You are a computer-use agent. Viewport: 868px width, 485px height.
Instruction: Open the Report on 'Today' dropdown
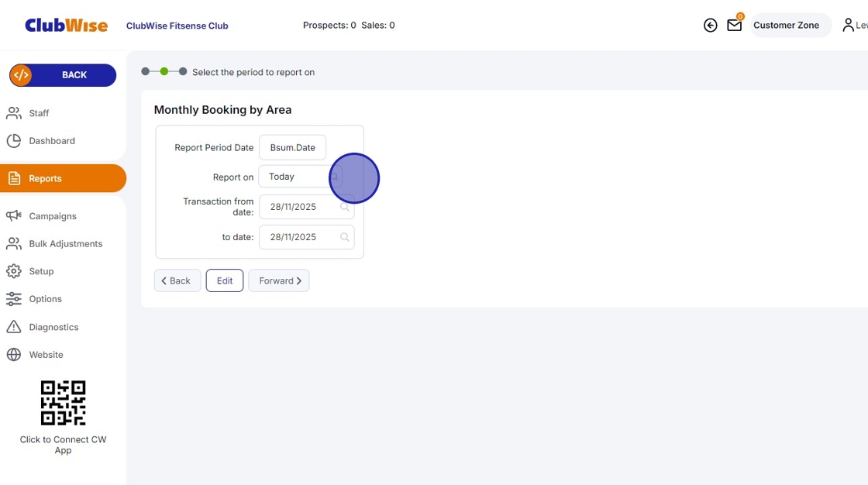tap(300, 177)
